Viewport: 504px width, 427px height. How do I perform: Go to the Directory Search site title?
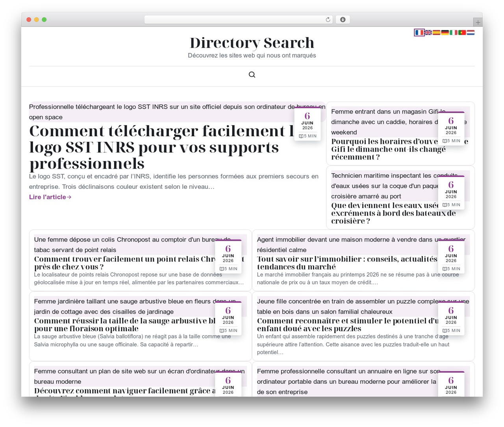click(x=252, y=43)
